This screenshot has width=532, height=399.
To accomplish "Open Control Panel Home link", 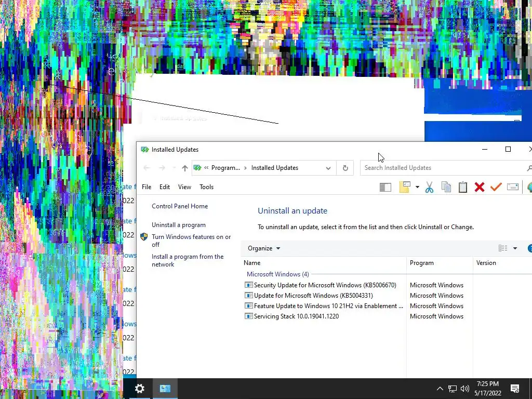I will coord(180,206).
